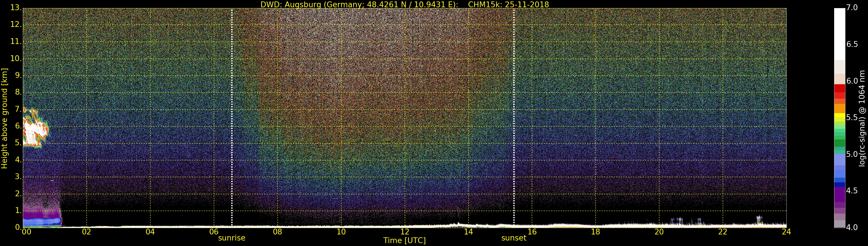Click the x-axis tick label '18'
Viewport: 868px width, 246px height.
[596, 232]
